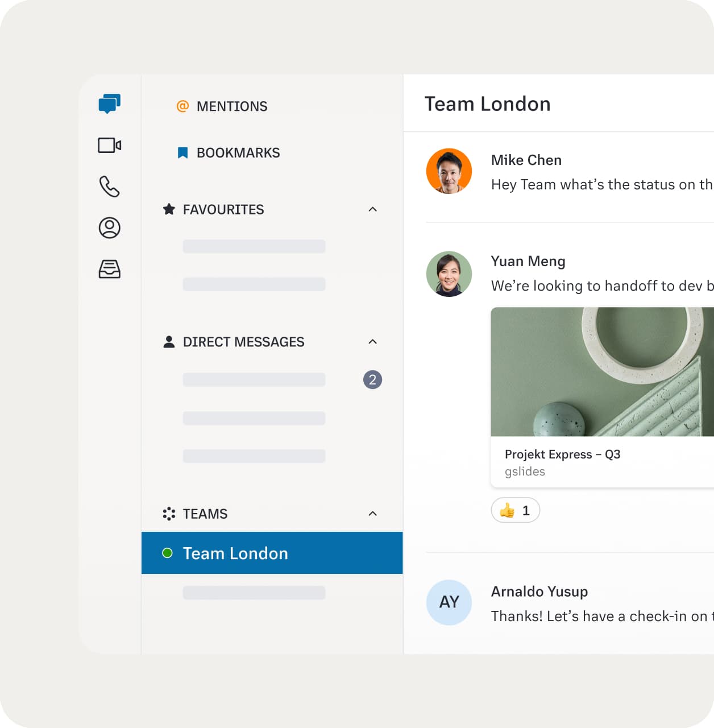Screen dimensions: 714x728
Task: Collapse the Teams section chevron
Action: pos(372,514)
